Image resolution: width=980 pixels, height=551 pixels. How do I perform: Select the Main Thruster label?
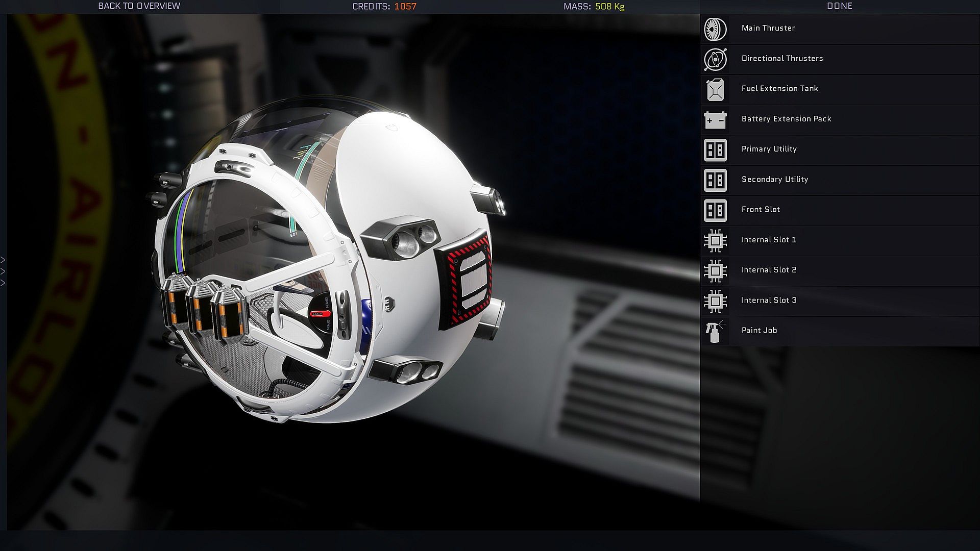(768, 28)
